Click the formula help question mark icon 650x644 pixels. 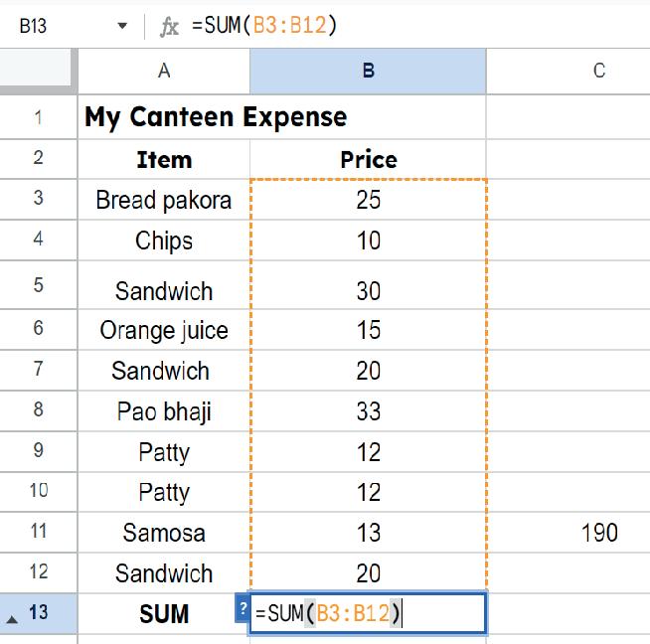(243, 609)
